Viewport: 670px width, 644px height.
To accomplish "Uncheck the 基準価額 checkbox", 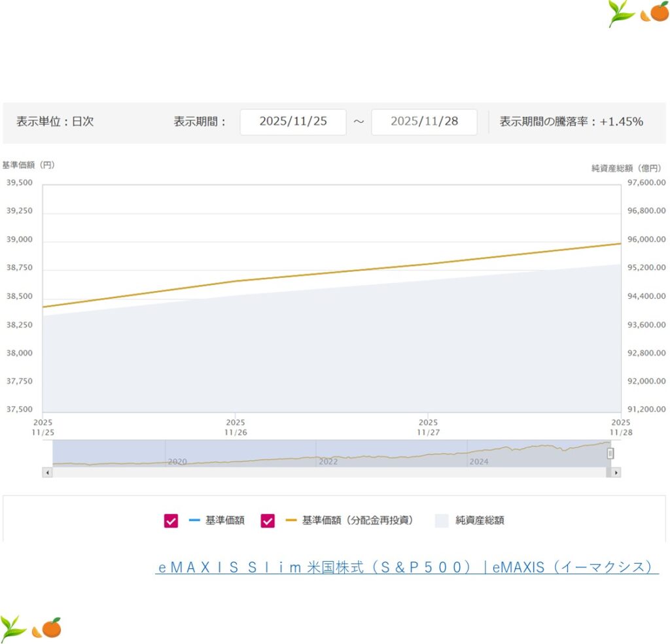I will pyautogui.click(x=171, y=520).
